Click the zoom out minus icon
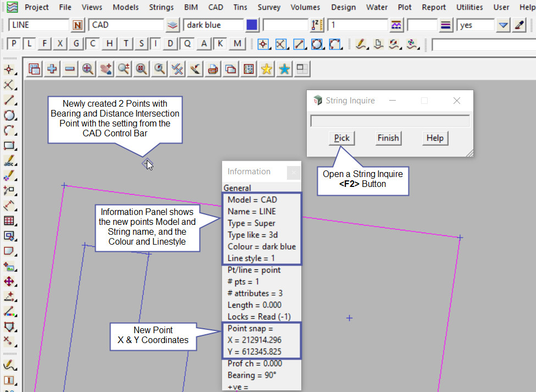Screen dimensions: 536x392 pos(70,69)
